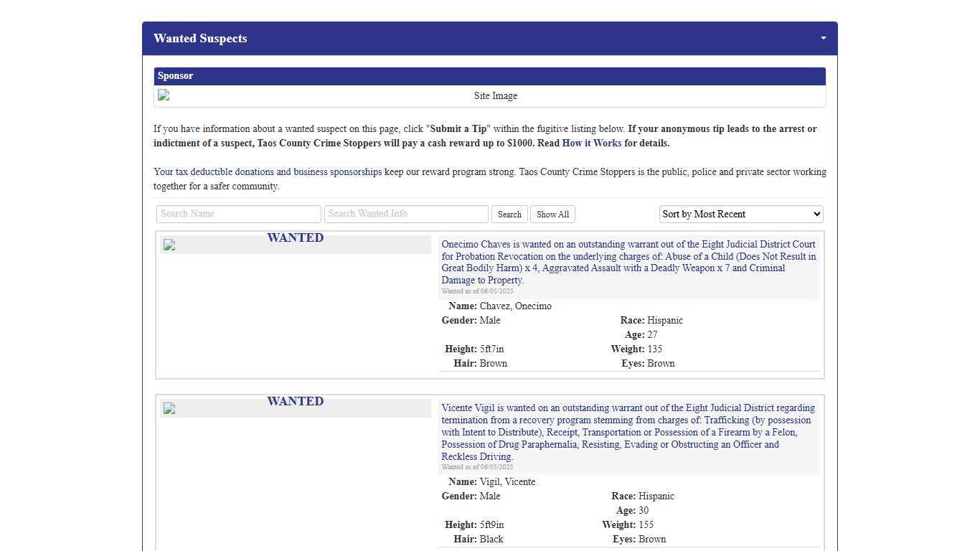Viewport: 980px width, 551px height.
Task: Click the broken Sponsor site image icon
Action: (164, 95)
